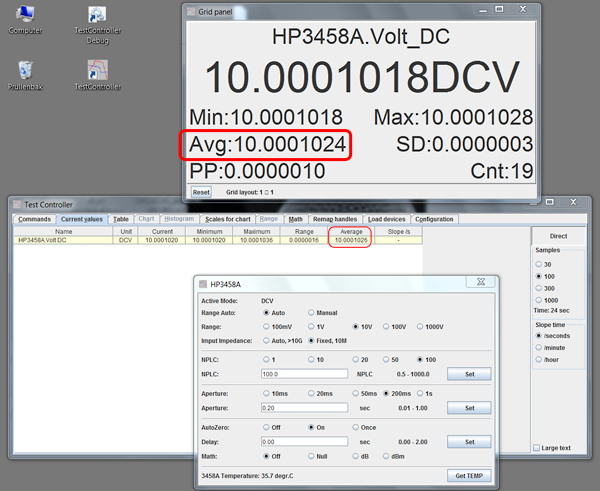This screenshot has width=600, height=491.
Task: Open the Remap handles tab
Action: 335,219
